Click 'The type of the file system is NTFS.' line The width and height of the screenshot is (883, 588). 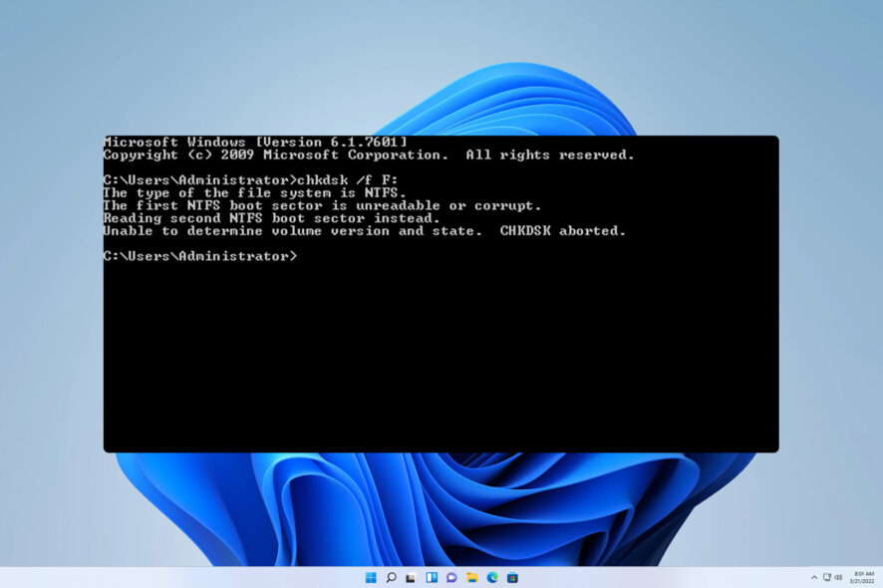point(254,192)
